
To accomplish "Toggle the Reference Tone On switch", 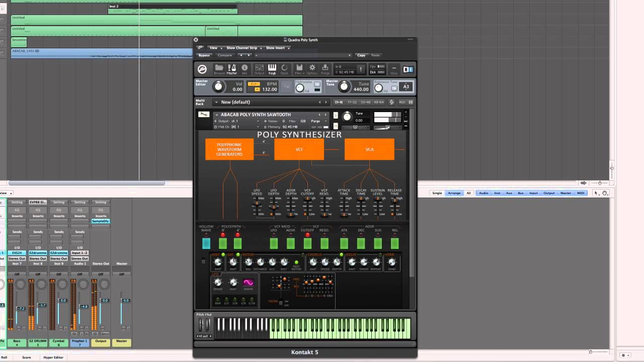I will [394, 88].
